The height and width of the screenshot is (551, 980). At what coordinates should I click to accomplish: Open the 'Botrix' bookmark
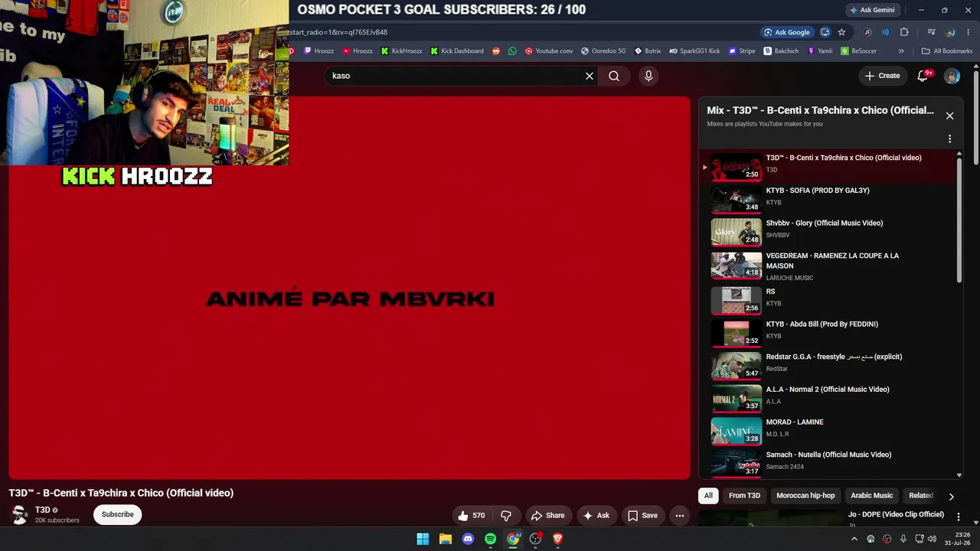[x=647, y=51]
